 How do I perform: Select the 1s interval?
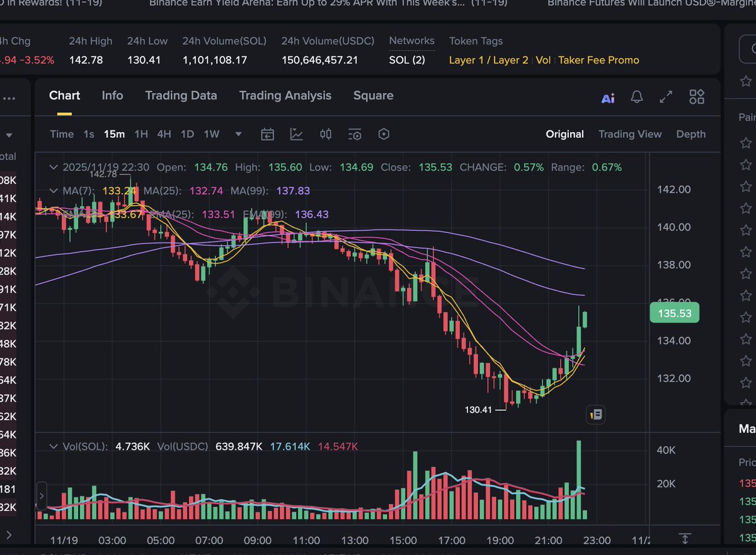89,134
